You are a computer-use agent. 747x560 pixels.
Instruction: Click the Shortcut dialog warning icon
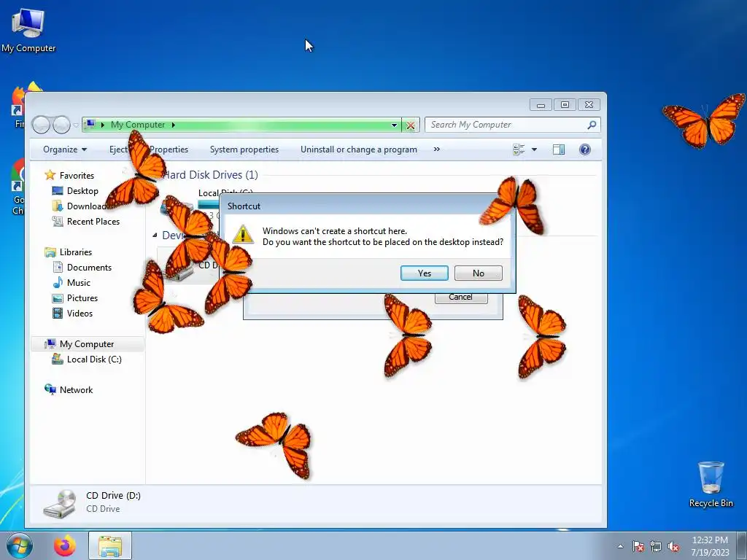[243, 234]
